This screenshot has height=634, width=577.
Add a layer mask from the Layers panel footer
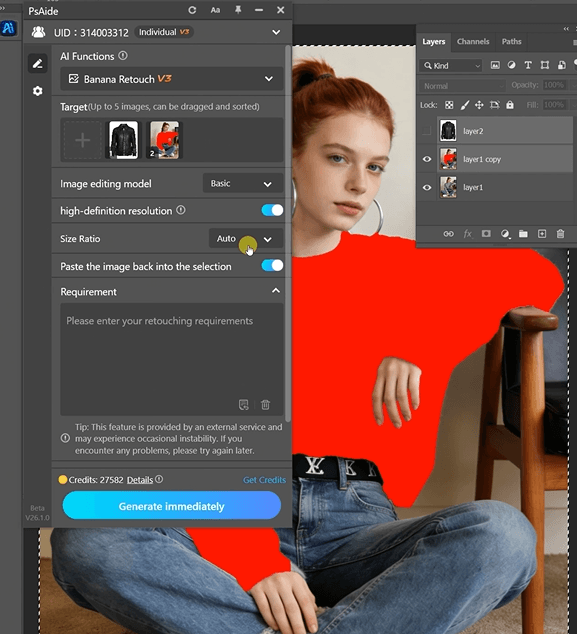click(486, 234)
